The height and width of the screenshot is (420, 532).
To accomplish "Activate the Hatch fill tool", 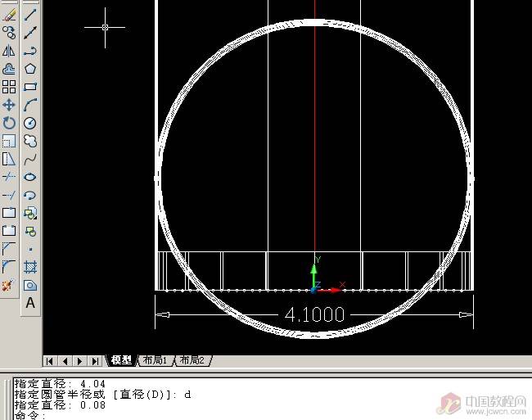I will tap(30, 267).
